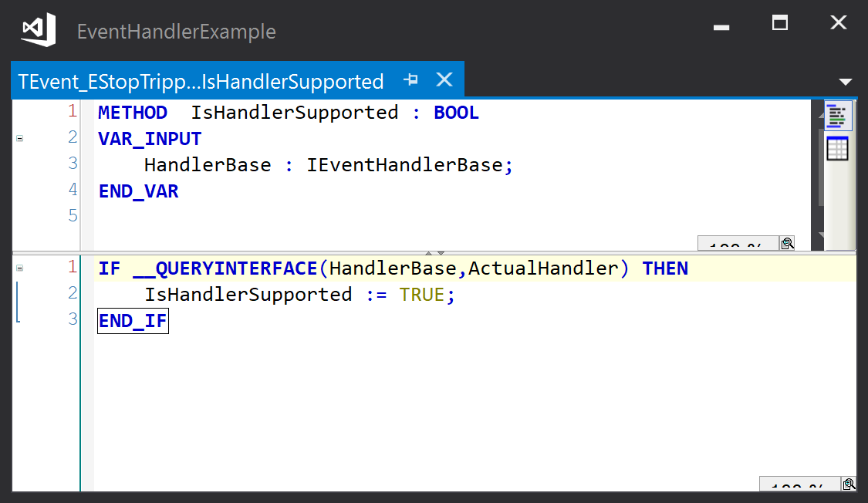Open the active documents dropdown arrow

pos(845,82)
